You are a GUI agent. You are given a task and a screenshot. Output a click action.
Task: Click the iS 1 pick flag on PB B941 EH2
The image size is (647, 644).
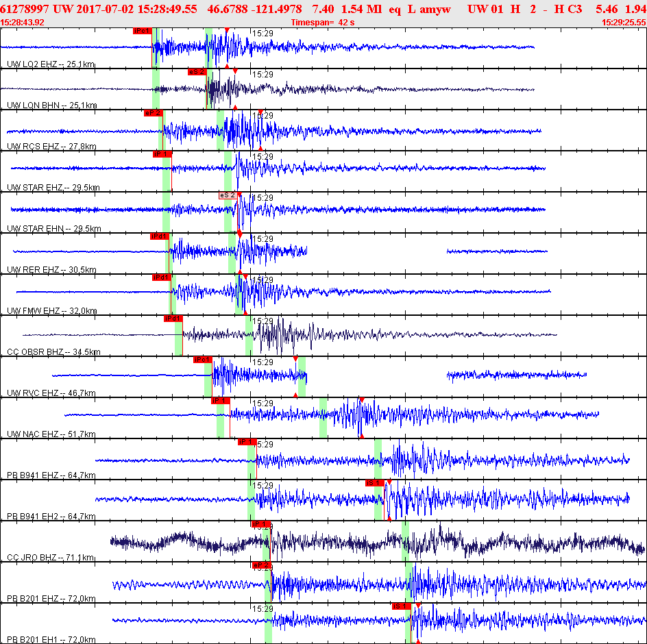click(x=375, y=483)
